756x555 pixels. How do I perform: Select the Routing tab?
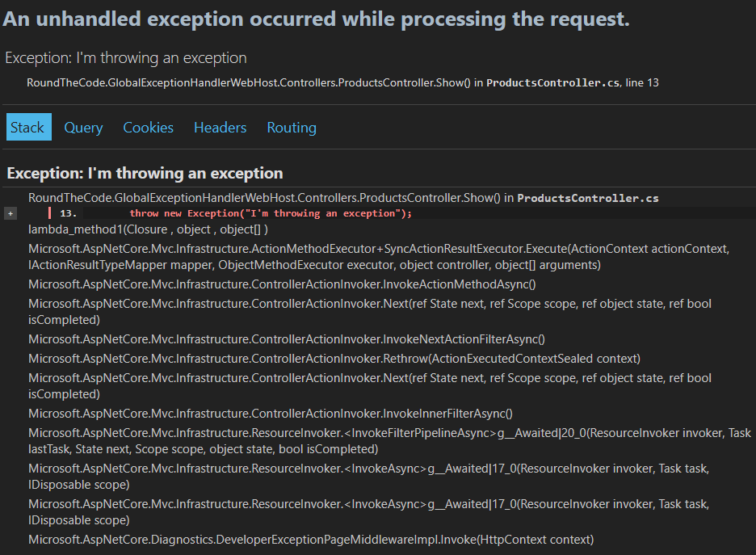click(291, 127)
